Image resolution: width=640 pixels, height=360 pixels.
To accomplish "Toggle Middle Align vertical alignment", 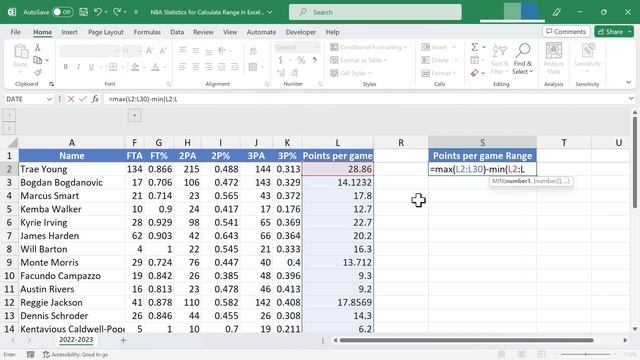I will click(196, 51).
